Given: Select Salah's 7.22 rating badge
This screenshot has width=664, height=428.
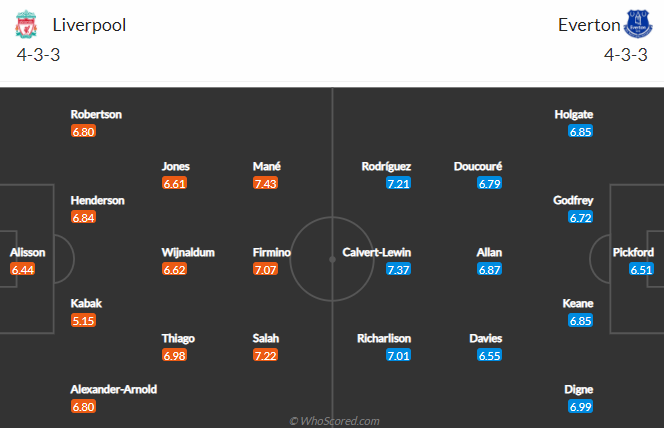Looking at the screenshot, I should tap(266, 355).
